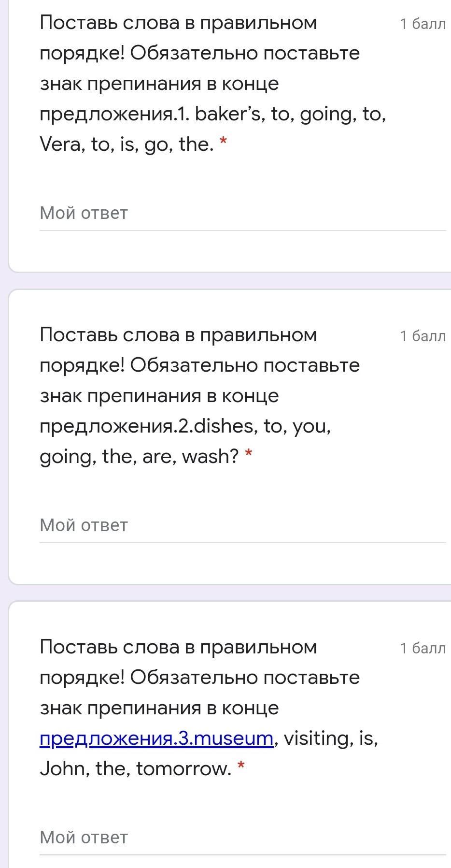Click the "1 балл" label on the museum question
Image resolution: width=451 pixels, height=868 pixels.
(423, 648)
